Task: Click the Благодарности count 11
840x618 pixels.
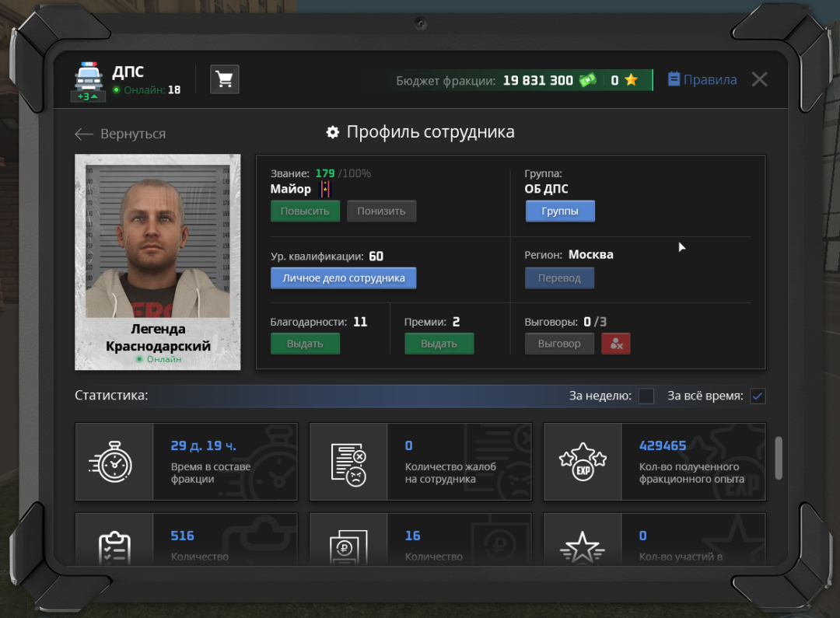Action: [x=360, y=322]
